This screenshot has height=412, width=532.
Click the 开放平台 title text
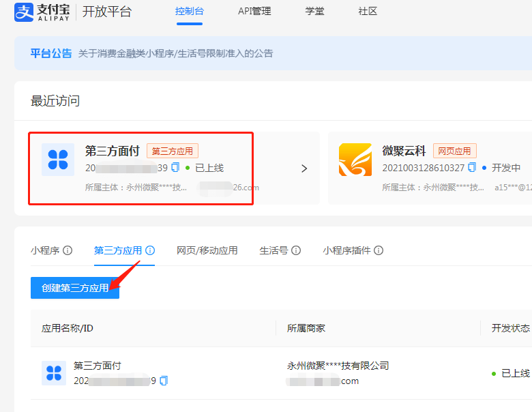107,12
